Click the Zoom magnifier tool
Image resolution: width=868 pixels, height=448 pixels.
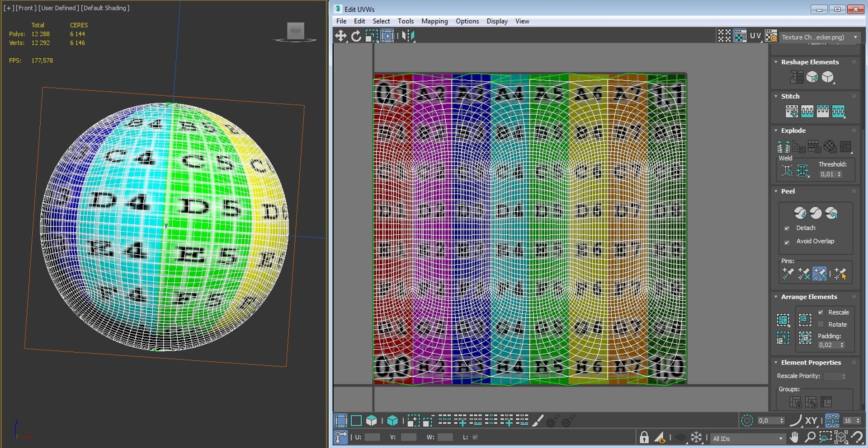(x=810, y=437)
